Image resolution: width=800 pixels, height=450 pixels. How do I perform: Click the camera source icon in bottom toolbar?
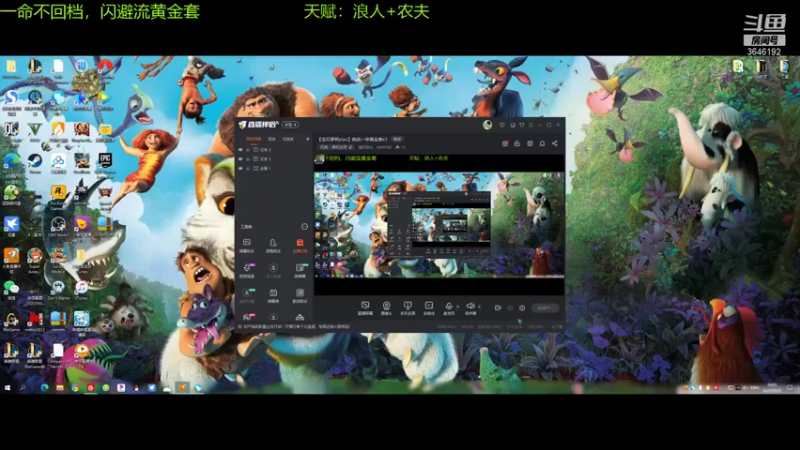(386, 307)
